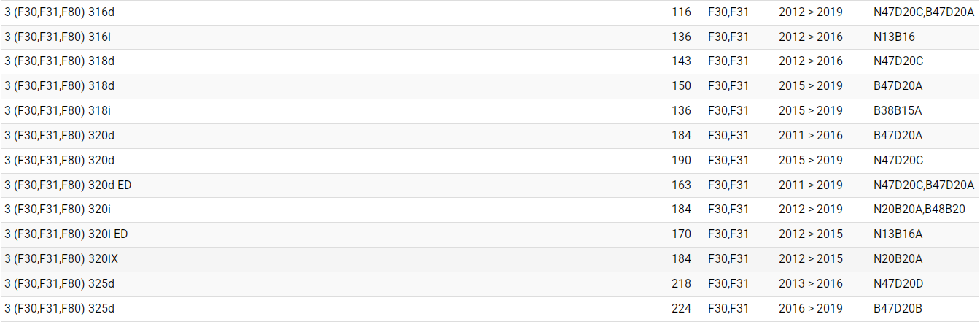Image resolution: width=980 pixels, height=322 pixels.
Task: Select the 316d model row
Action: [x=59, y=12]
